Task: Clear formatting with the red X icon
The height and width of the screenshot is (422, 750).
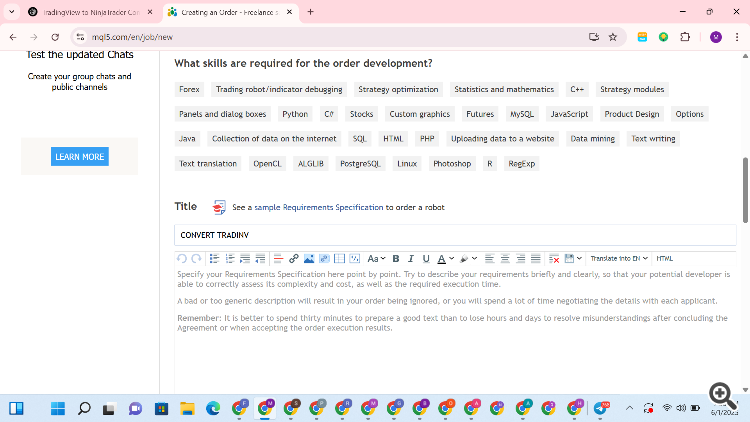Action: [x=554, y=258]
